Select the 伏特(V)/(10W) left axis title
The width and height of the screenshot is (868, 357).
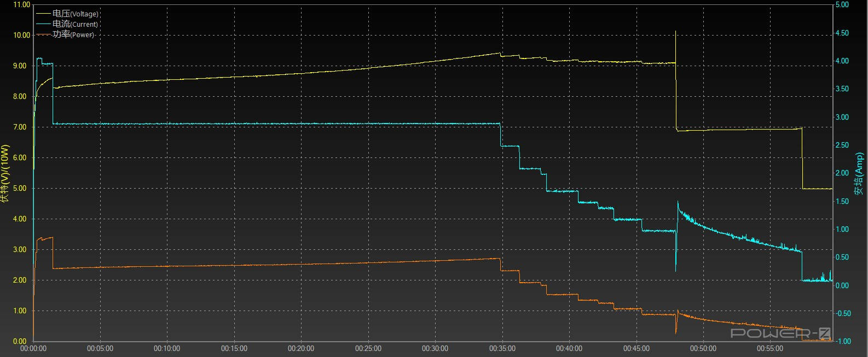(x=5, y=173)
